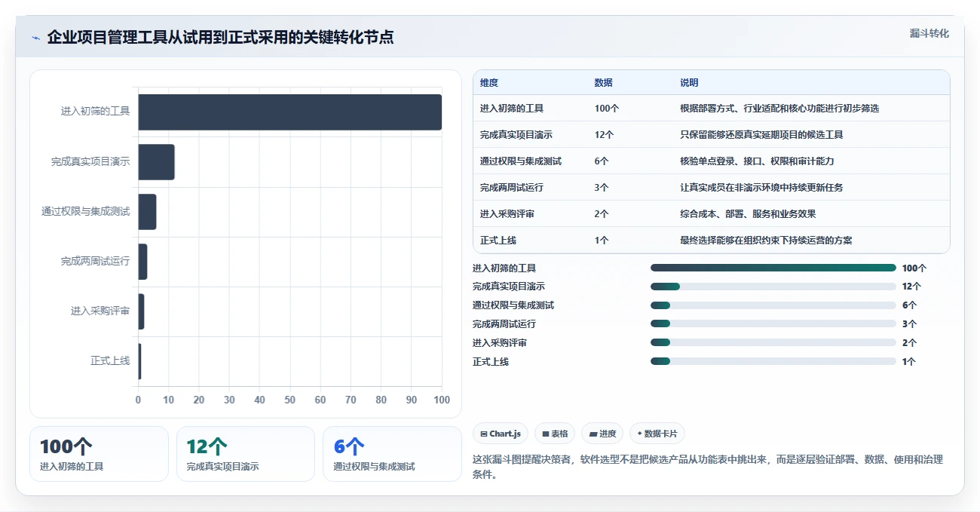Select the 进度 tag chip
The image size is (980, 512).
[602, 434]
